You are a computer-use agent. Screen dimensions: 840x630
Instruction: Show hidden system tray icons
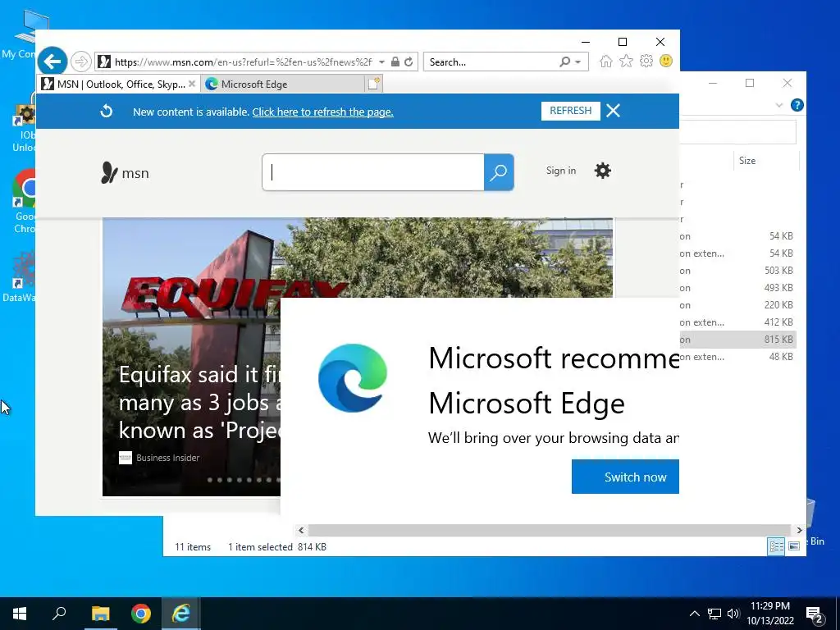tap(694, 614)
